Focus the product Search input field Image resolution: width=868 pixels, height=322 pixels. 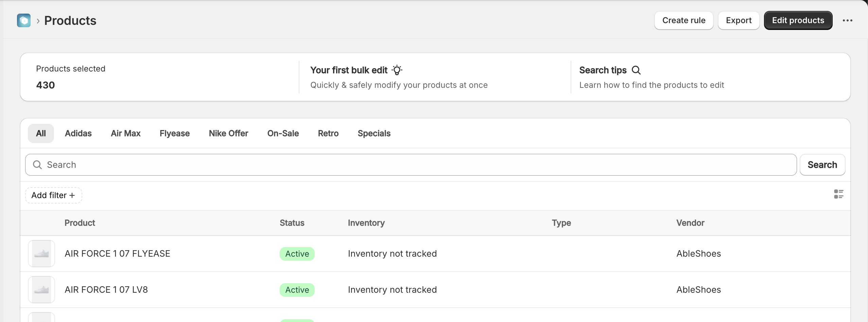pyautogui.click(x=411, y=165)
